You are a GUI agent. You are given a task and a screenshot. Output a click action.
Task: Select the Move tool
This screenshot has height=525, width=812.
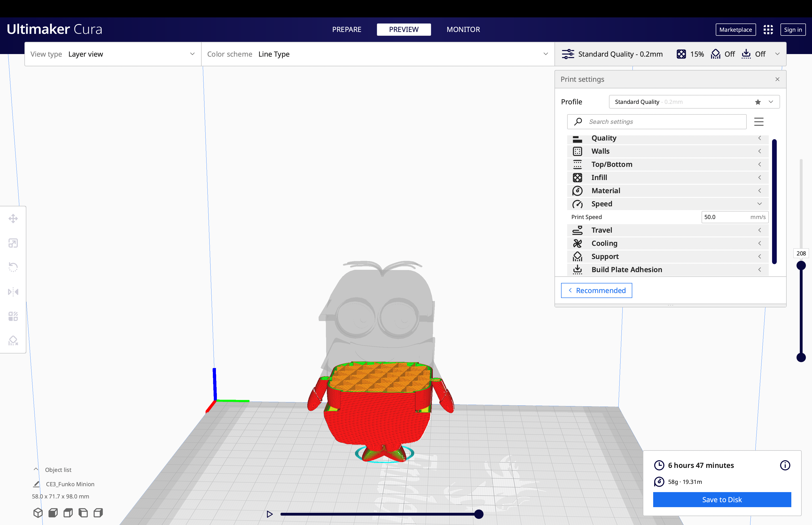pos(13,219)
